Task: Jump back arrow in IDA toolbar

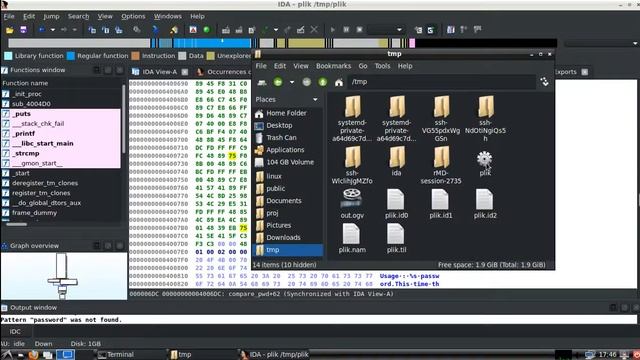Action: pos(42,30)
